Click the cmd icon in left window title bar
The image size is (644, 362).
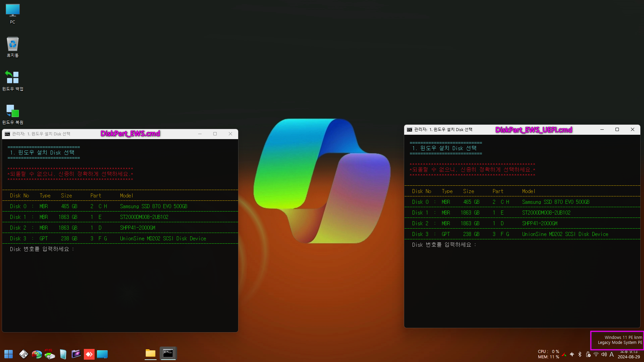pos(7,134)
